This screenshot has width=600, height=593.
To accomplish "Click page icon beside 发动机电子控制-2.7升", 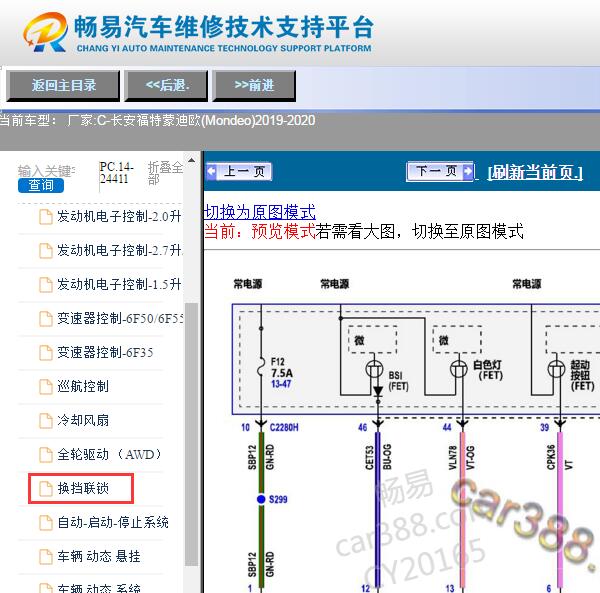I will coord(46,251).
